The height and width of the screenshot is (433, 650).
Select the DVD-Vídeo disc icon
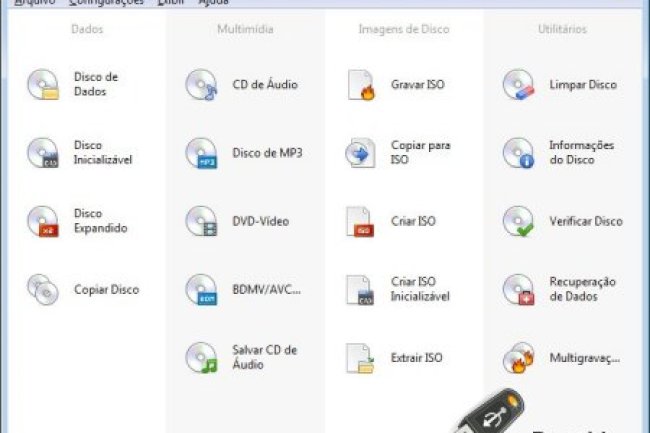pos(202,221)
